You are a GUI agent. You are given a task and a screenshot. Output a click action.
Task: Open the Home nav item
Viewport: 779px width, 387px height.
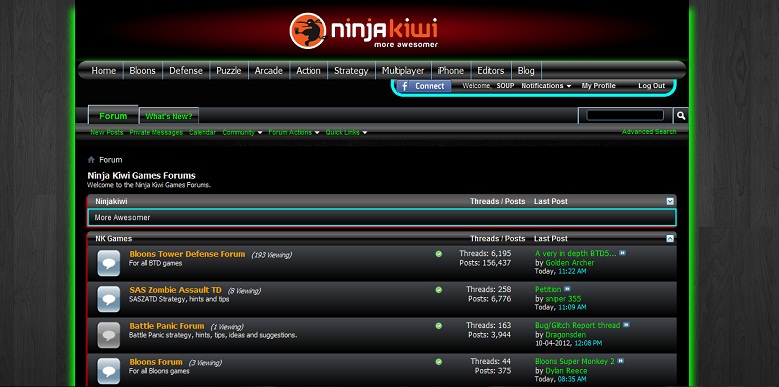pyautogui.click(x=103, y=71)
